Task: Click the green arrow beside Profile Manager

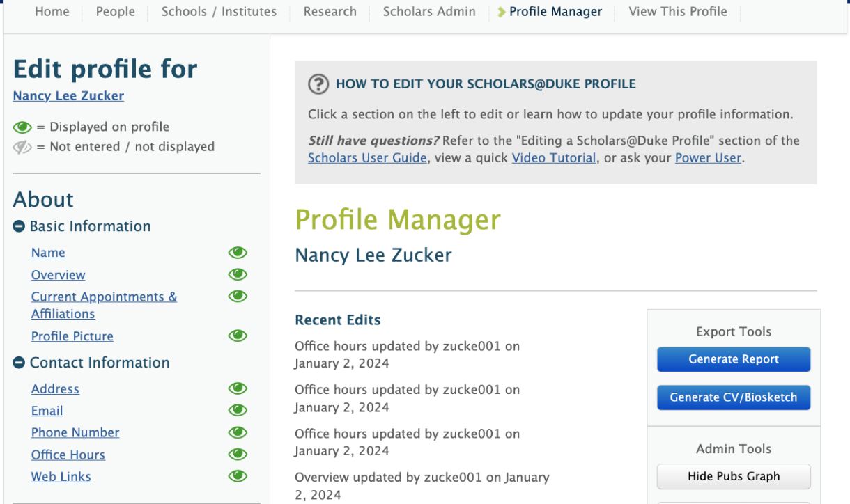Action: click(x=502, y=12)
